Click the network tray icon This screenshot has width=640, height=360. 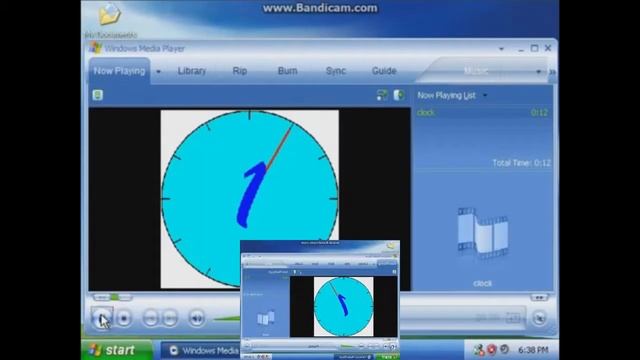pyautogui.click(x=479, y=350)
